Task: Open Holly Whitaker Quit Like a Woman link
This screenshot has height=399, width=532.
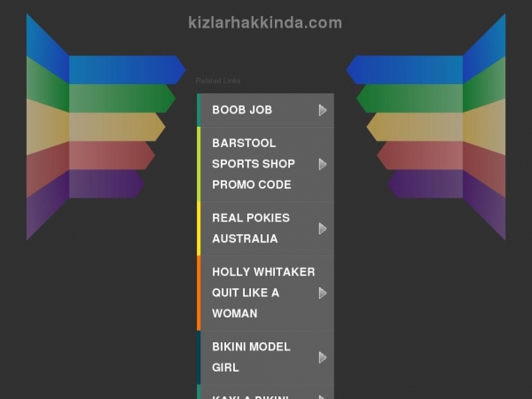Action: pos(263,293)
